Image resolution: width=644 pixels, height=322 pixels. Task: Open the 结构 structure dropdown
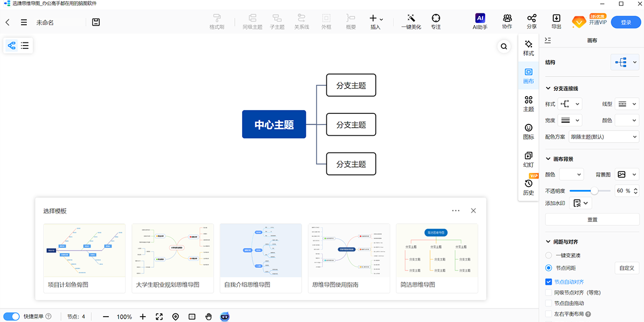pyautogui.click(x=625, y=62)
